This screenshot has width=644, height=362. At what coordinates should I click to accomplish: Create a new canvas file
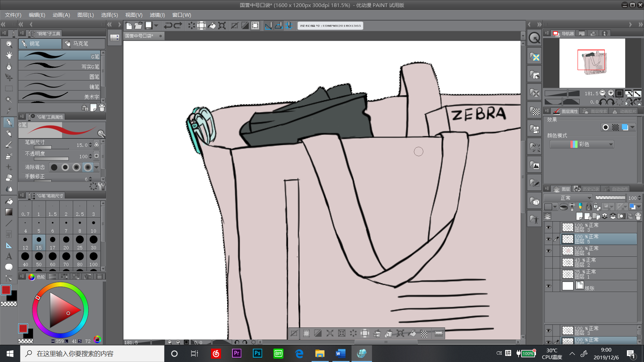(129, 25)
